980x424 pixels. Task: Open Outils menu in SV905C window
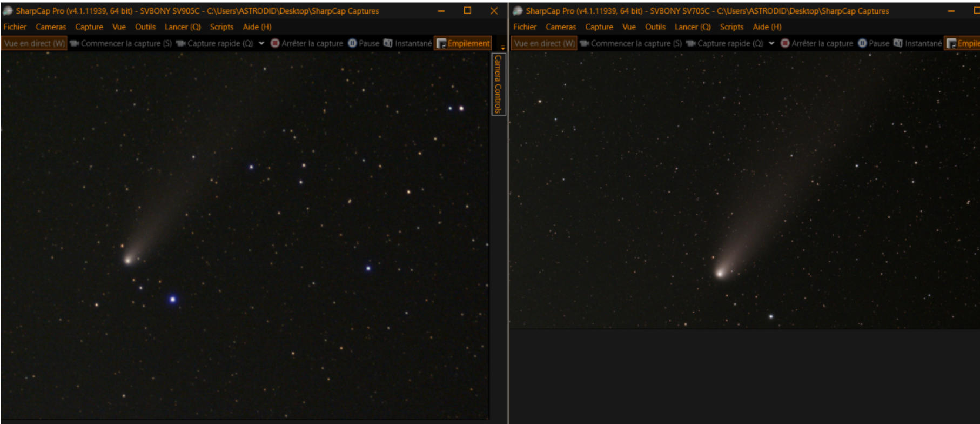(x=145, y=27)
